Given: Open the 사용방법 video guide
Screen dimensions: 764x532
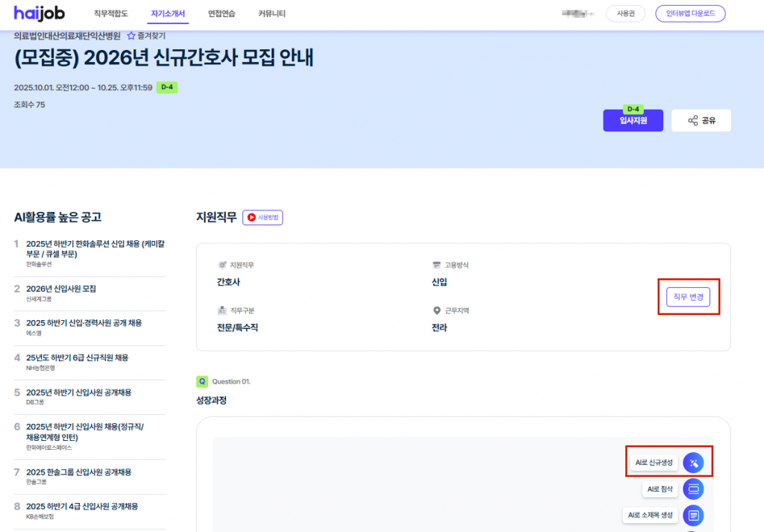Looking at the screenshot, I should [x=262, y=218].
